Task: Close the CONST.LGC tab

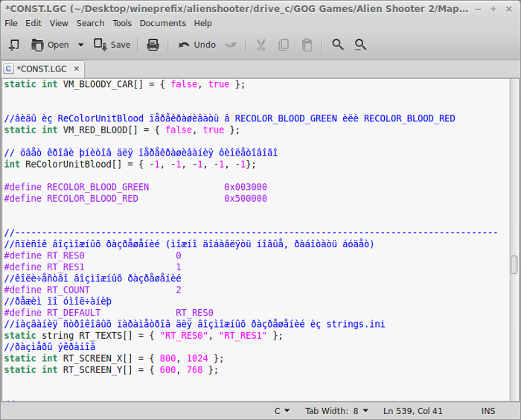Action: [x=77, y=69]
